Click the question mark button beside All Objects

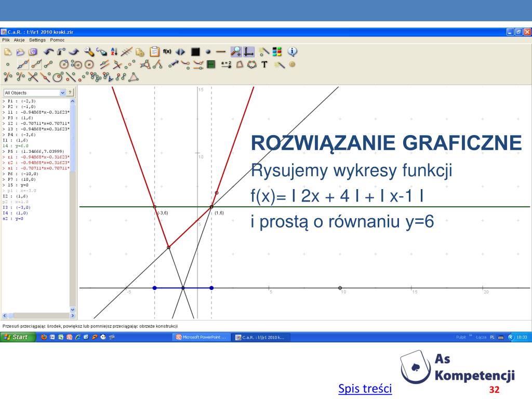[x=70, y=92]
